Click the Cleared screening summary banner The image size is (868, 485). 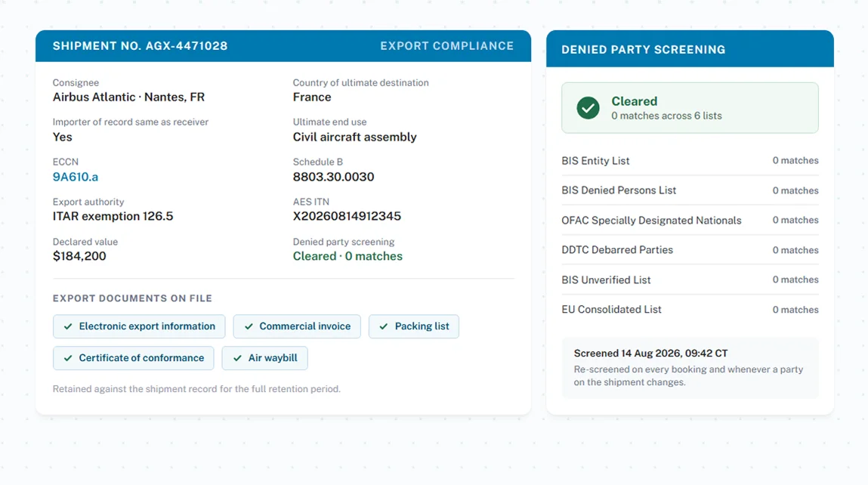[x=690, y=108]
